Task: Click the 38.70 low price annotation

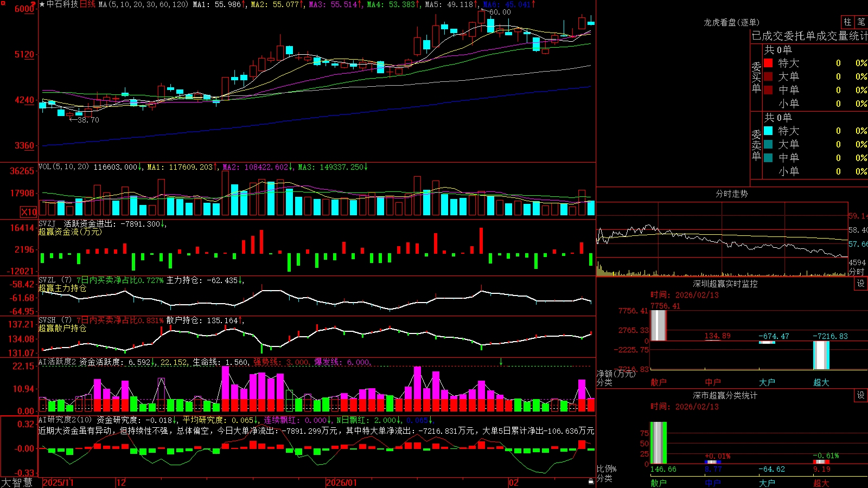Action: (x=88, y=120)
